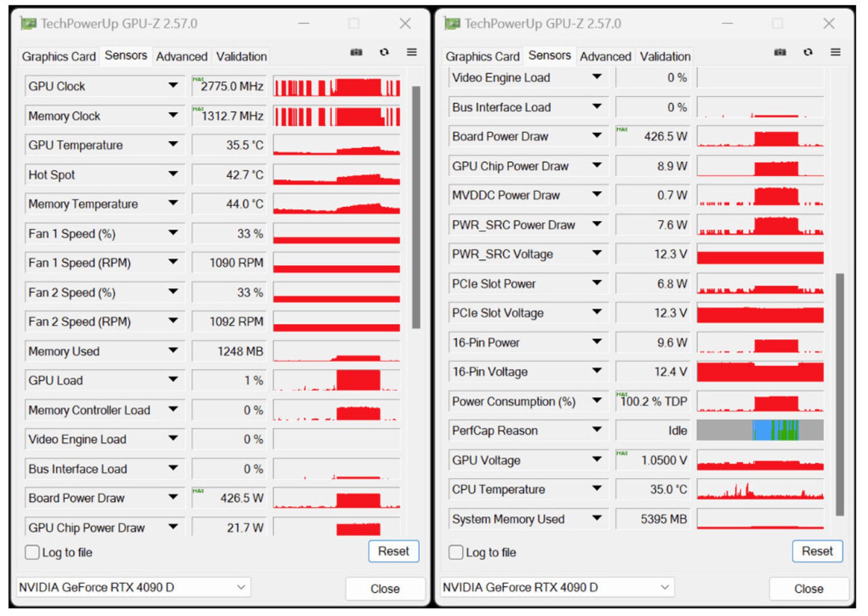Open the hamburger menu in right window
Viewport: 868px width, 616px height.
pos(835,52)
